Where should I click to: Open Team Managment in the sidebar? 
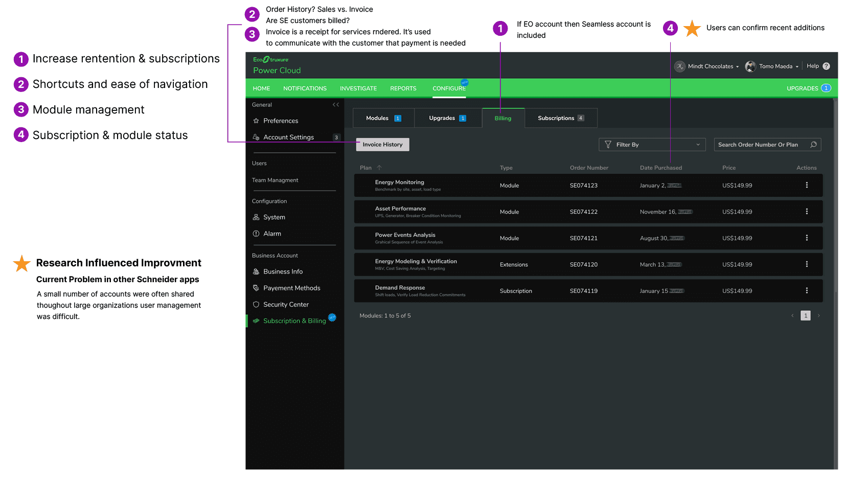(x=275, y=180)
